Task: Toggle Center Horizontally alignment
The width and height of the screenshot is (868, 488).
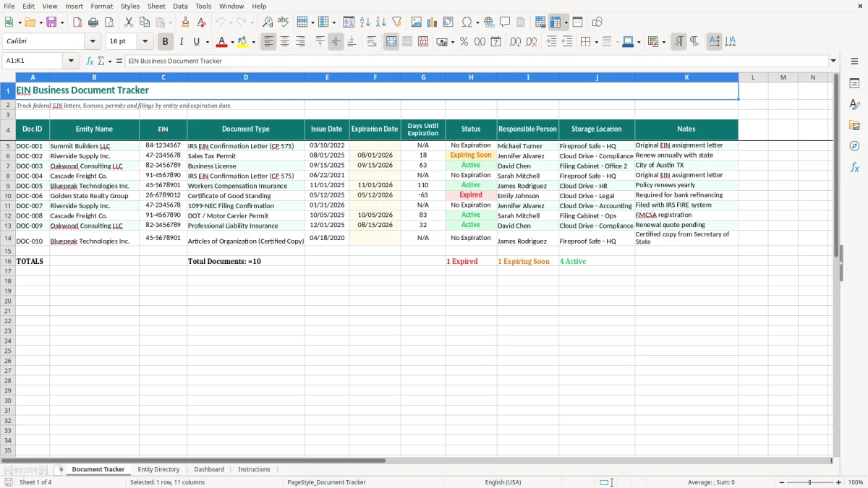Action: tap(284, 42)
